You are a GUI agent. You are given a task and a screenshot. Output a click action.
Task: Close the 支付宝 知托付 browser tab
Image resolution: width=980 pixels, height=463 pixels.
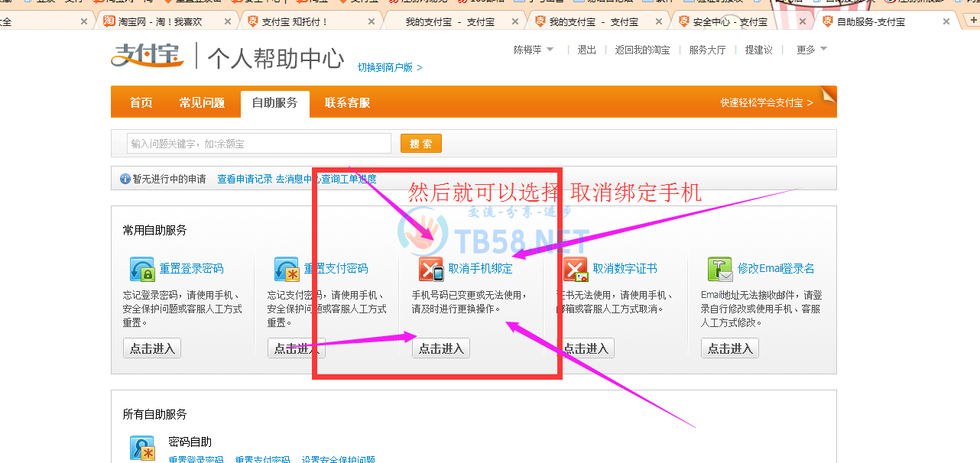tap(372, 21)
